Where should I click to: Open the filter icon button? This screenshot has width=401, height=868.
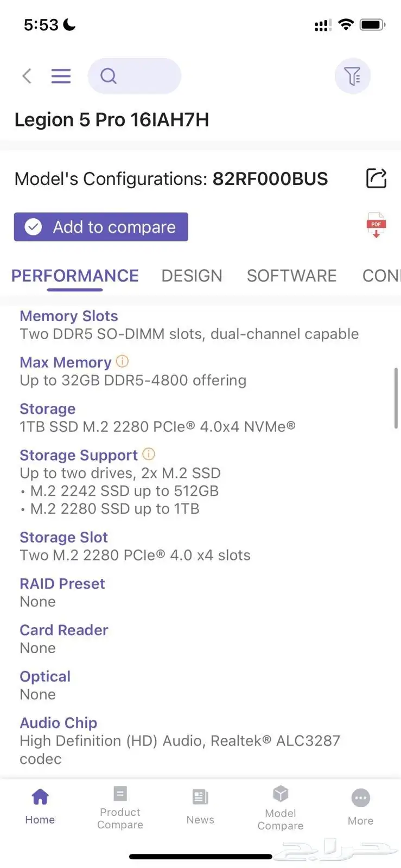click(x=353, y=76)
